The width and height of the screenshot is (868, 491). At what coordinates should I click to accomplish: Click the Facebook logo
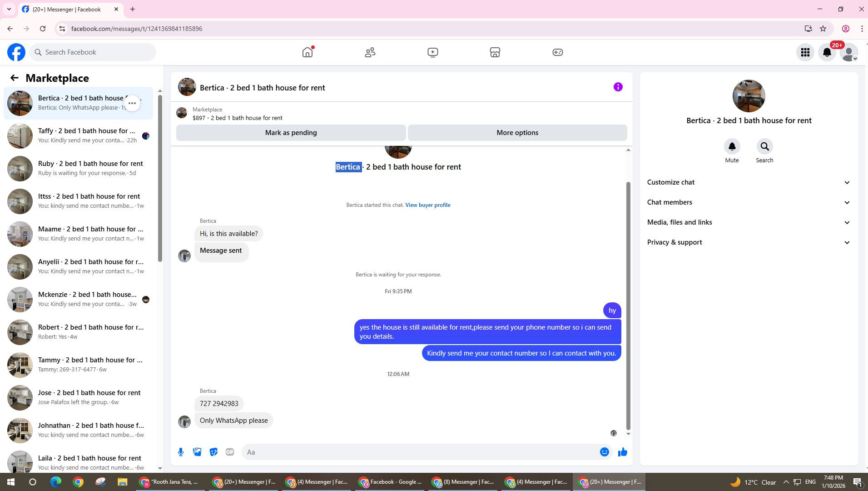16,52
